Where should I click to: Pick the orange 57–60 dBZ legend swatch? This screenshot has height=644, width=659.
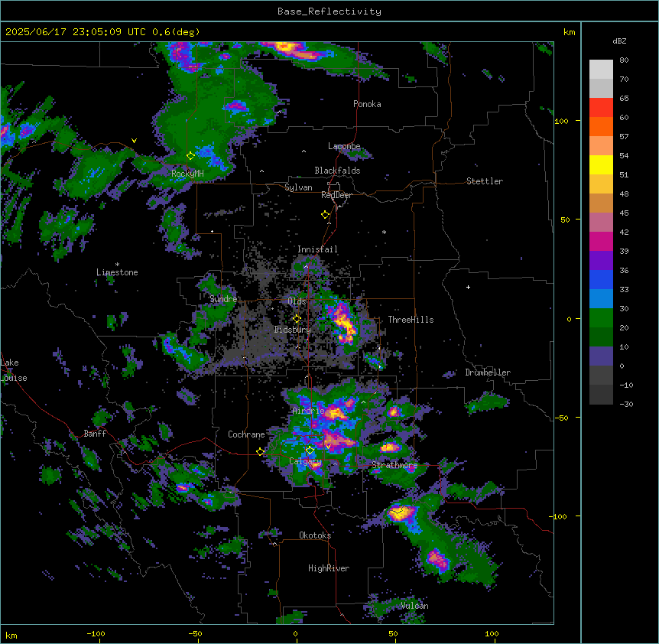(x=601, y=126)
